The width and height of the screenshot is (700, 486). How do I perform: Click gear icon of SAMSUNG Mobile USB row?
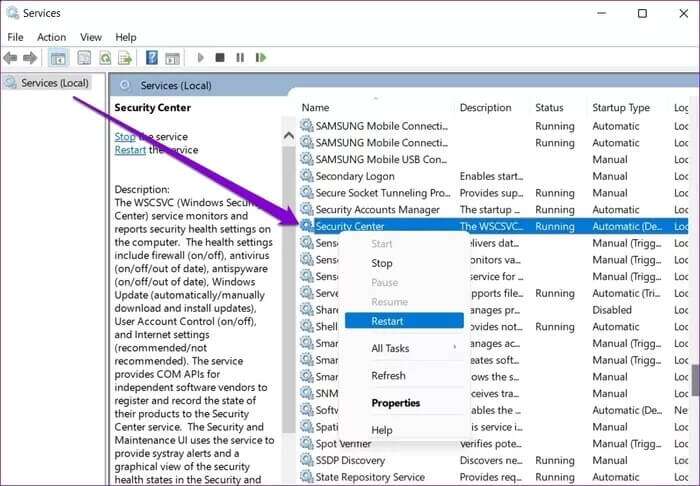[x=306, y=159]
